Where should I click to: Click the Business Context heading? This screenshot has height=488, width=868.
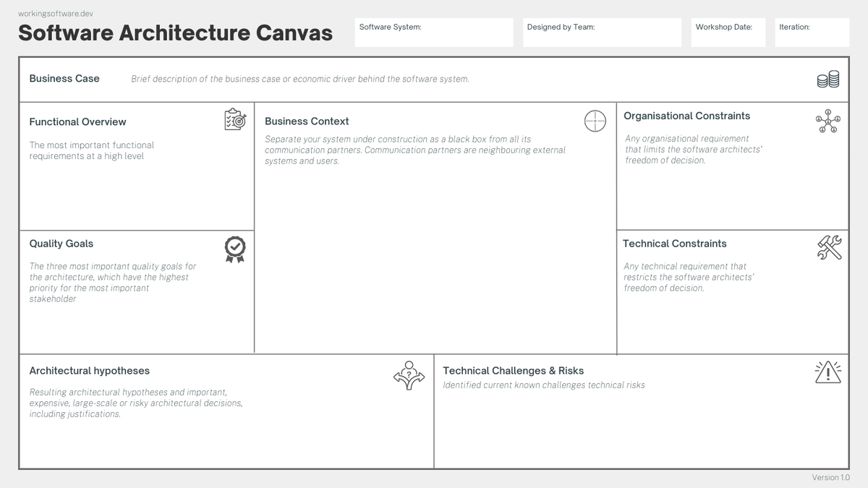click(x=307, y=121)
